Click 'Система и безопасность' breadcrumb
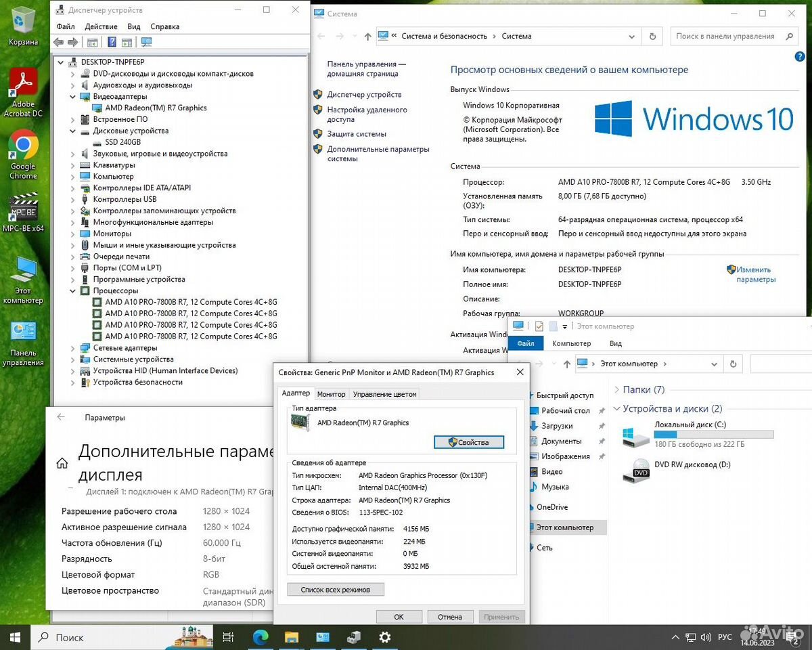812x650 pixels. coord(444,37)
